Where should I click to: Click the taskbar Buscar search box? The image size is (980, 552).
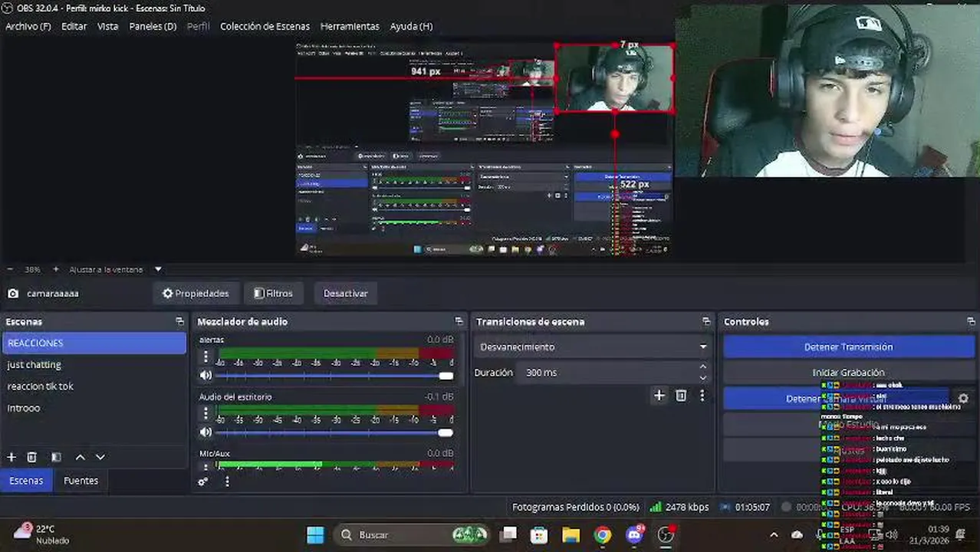click(414, 535)
